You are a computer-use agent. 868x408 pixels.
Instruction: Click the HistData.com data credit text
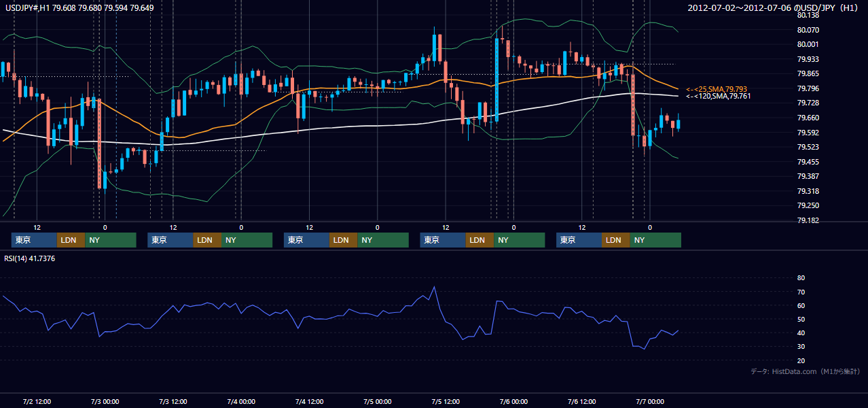click(805, 371)
